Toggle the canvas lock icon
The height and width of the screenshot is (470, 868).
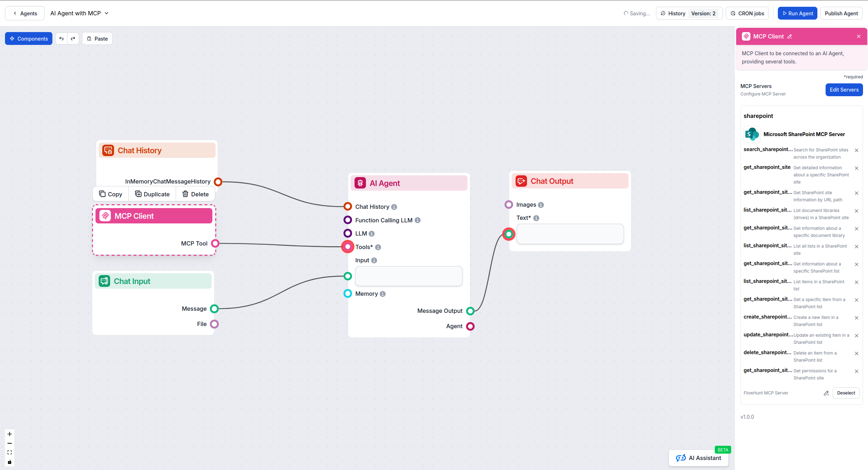click(9, 462)
